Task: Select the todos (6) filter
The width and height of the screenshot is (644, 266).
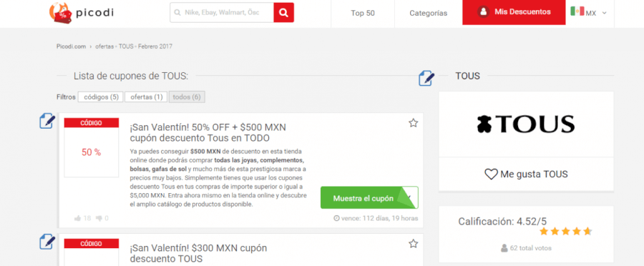Action: [187, 97]
